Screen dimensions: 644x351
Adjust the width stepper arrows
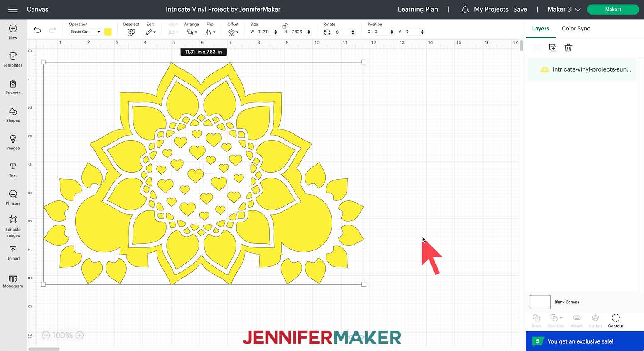point(275,32)
